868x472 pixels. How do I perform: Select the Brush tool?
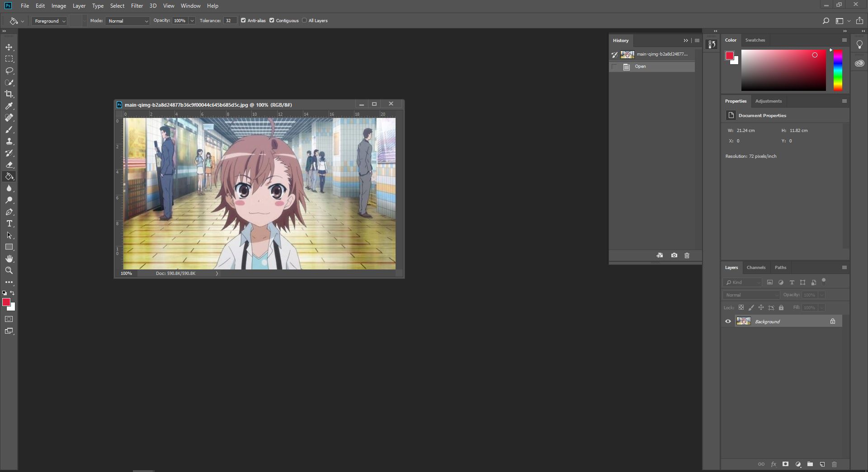tap(9, 130)
